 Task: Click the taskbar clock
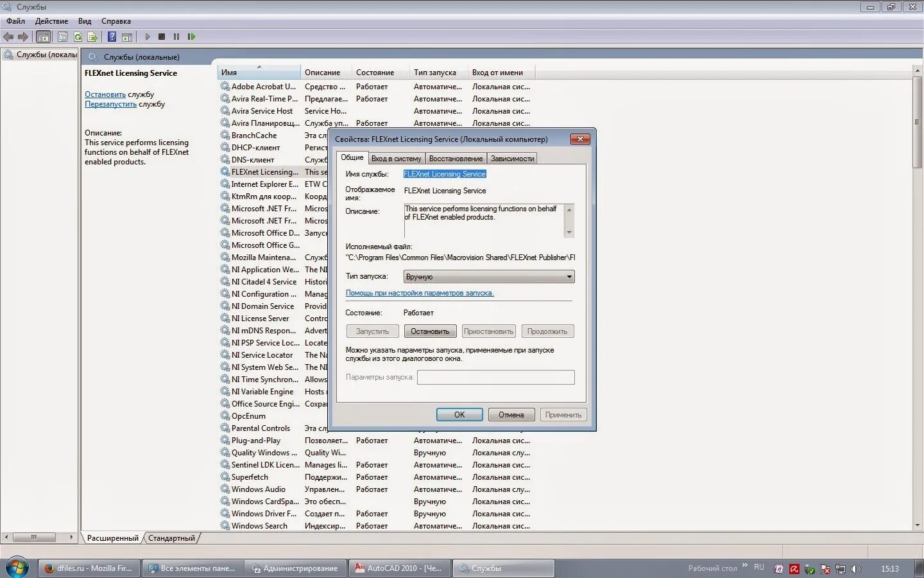(890, 568)
